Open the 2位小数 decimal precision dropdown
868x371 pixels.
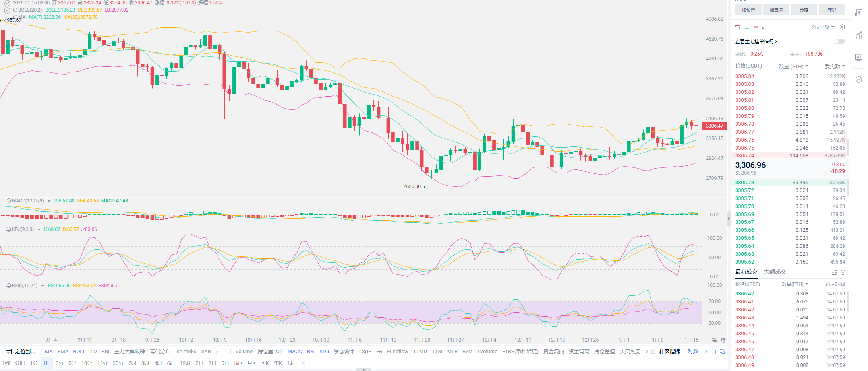coord(823,27)
